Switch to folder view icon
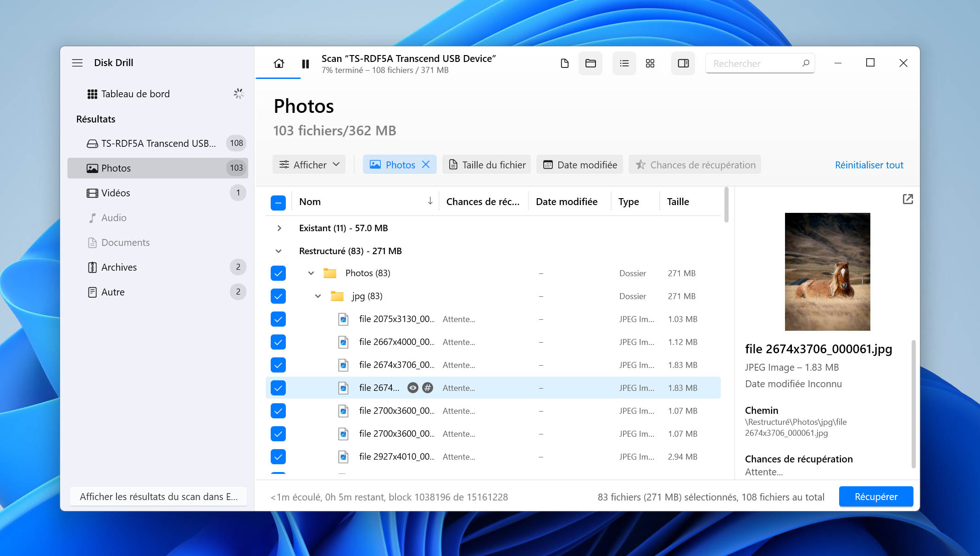This screenshot has height=556, width=980. point(590,63)
